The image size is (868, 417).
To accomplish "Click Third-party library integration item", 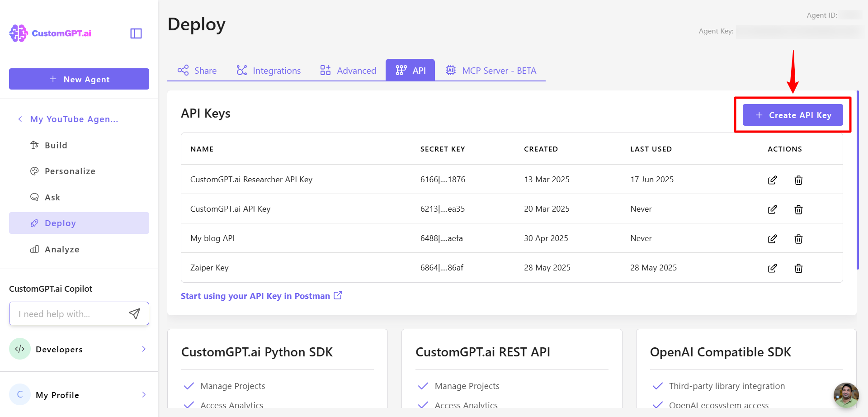I will tap(727, 386).
